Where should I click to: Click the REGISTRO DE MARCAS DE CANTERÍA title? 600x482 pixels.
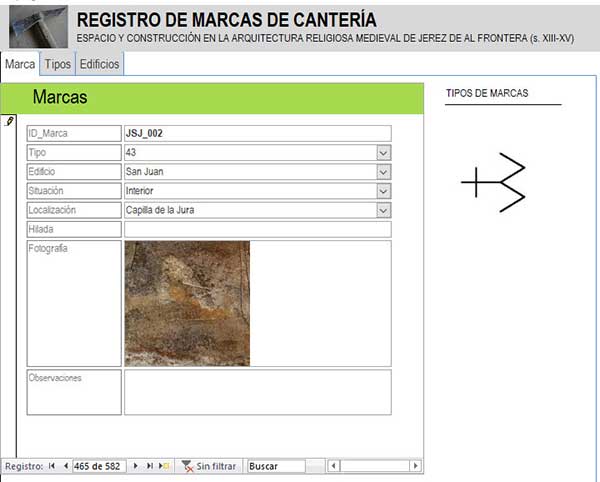click(227, 20)
